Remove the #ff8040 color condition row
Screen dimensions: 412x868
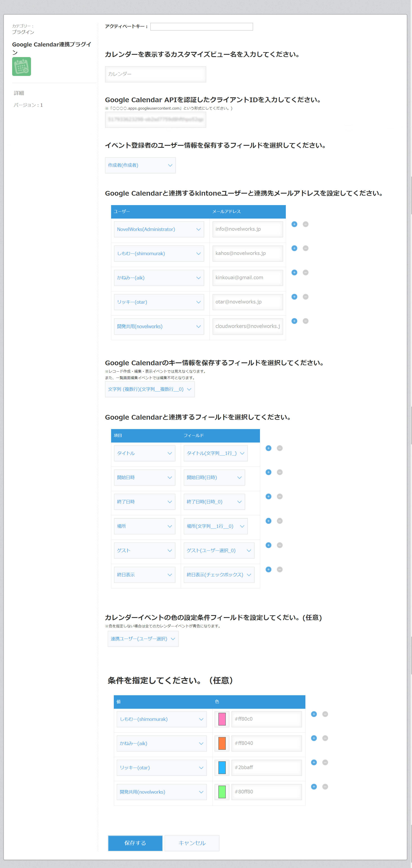325,738
